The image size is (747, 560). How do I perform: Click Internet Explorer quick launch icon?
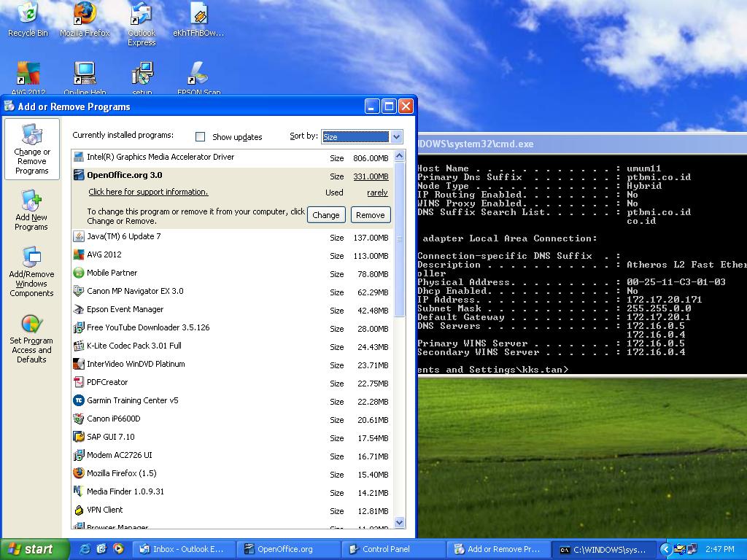click(85, 549)
